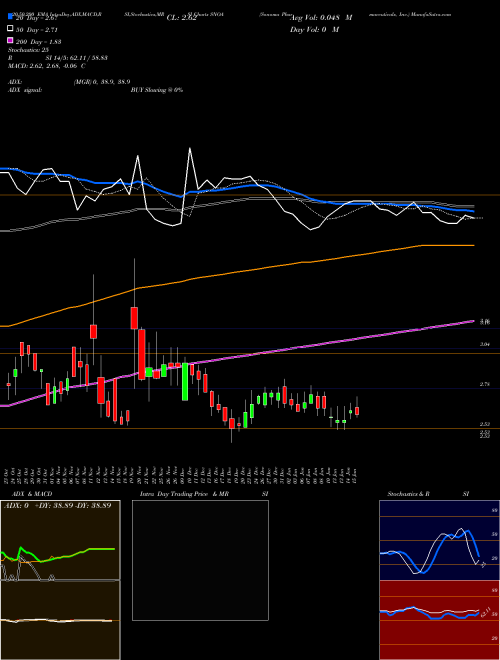Click inside the empty Intra Day chart box
This screenshot has width=500, height=660.
(200, 560)
